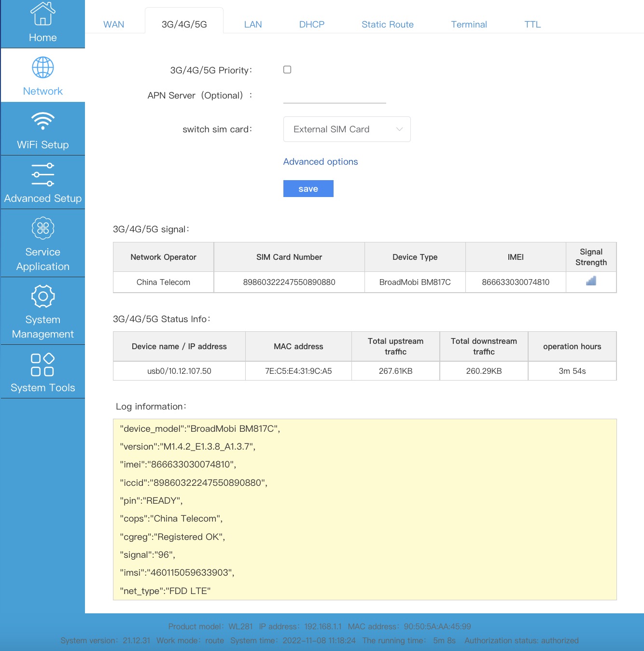Click the BroadMobi BM817C device type cell
644x651 pixels.
[415, 282]
